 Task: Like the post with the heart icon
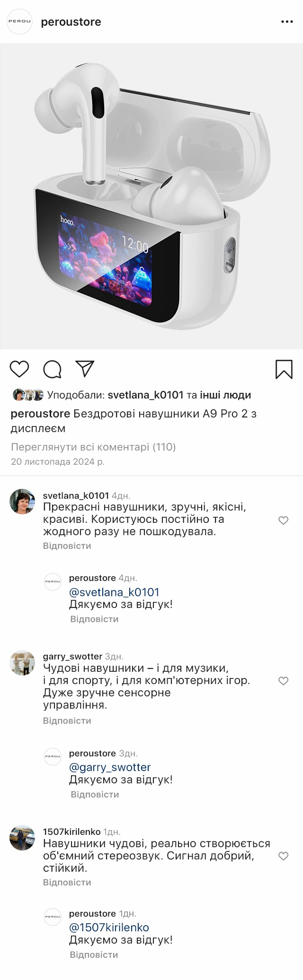(19, 369)
